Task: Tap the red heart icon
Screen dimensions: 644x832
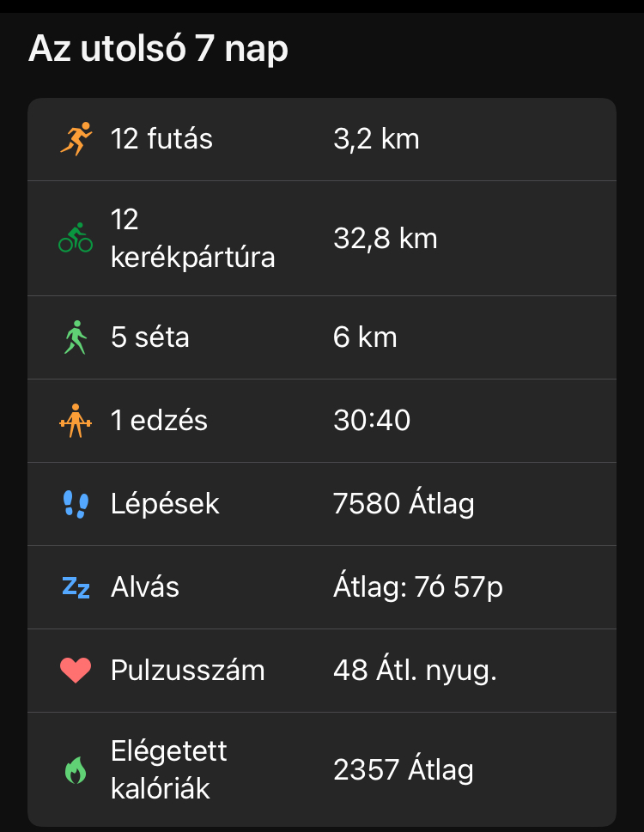Action: tap(76, 671)
